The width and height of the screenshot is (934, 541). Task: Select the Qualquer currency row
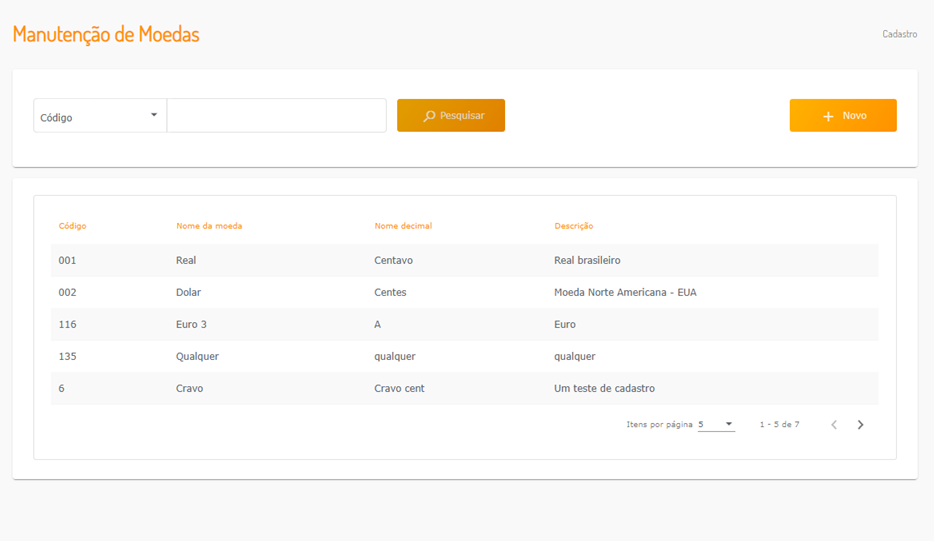[x=464, y=356]
